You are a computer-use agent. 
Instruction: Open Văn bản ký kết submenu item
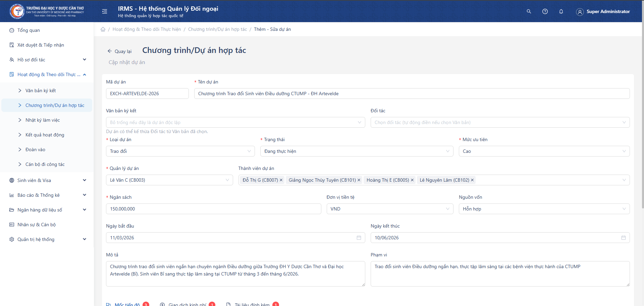[x=41, y=90]
